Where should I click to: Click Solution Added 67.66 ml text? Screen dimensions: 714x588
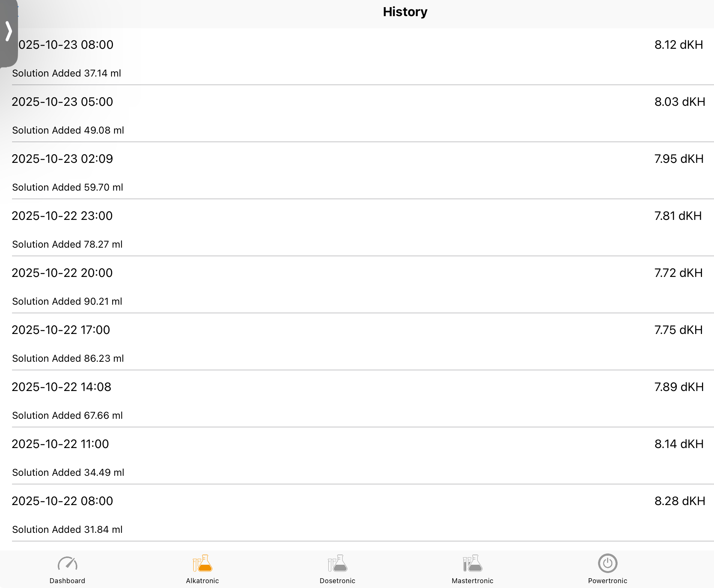[68, 415]
